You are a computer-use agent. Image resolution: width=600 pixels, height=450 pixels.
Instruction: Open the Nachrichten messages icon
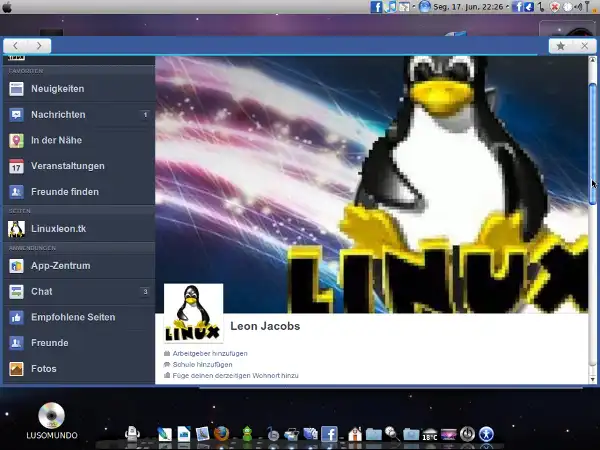tap(16, 114)
